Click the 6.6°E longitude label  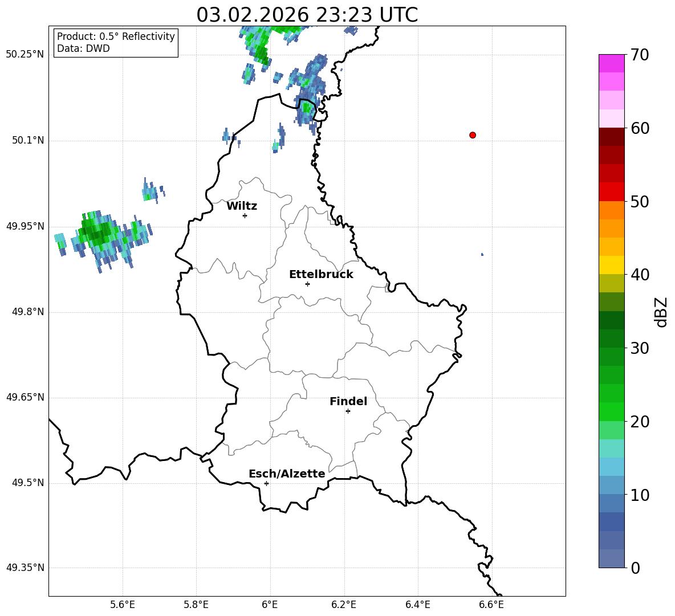click(x=491, y=605)
